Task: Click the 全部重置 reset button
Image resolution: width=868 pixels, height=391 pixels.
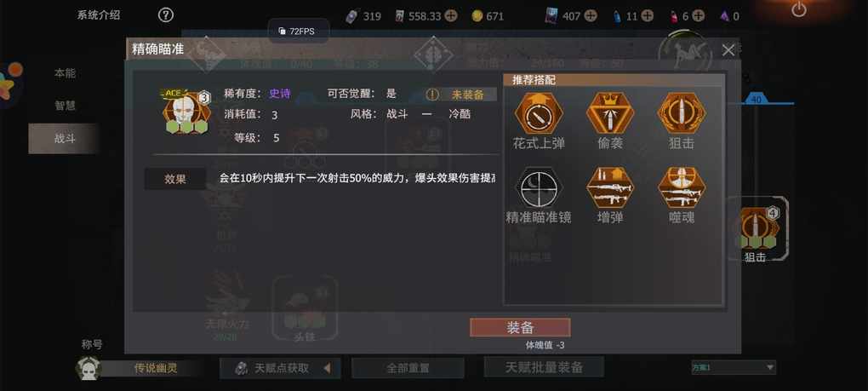Action: pos(408,368)
